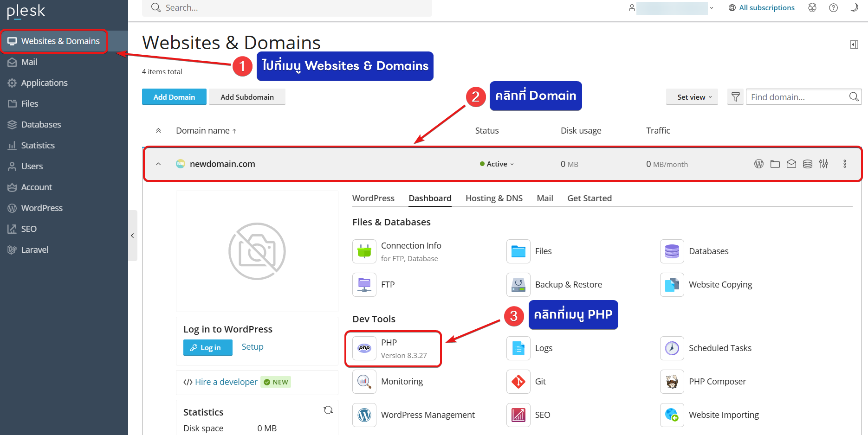
Task: Open the PHP settings icon under Dev Tools
Action: click(364, 348)
